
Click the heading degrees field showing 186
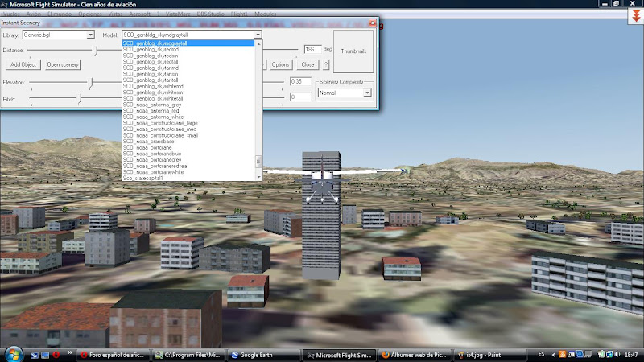[312, 49]
